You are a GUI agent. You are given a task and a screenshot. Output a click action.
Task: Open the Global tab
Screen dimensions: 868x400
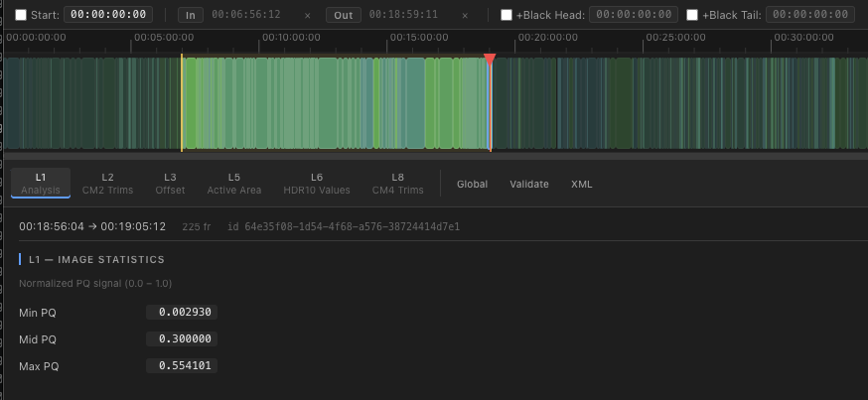tap(472, 184)
